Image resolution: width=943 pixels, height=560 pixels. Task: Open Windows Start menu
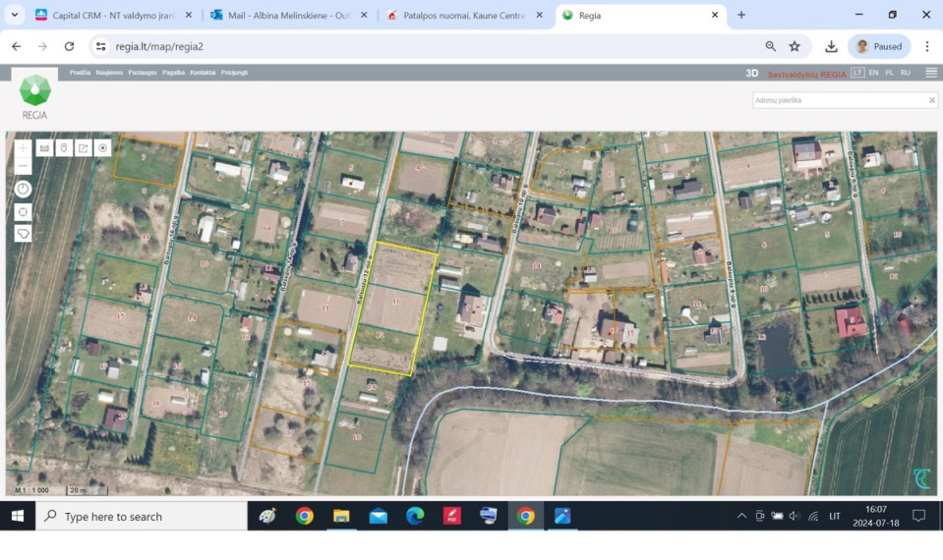tap(18, 516)
